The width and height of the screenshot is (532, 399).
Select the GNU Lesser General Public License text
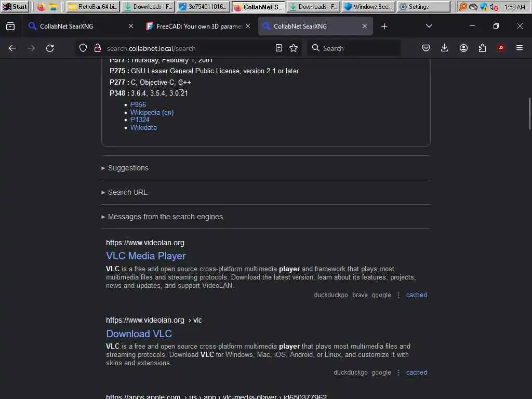click(215, 71)
